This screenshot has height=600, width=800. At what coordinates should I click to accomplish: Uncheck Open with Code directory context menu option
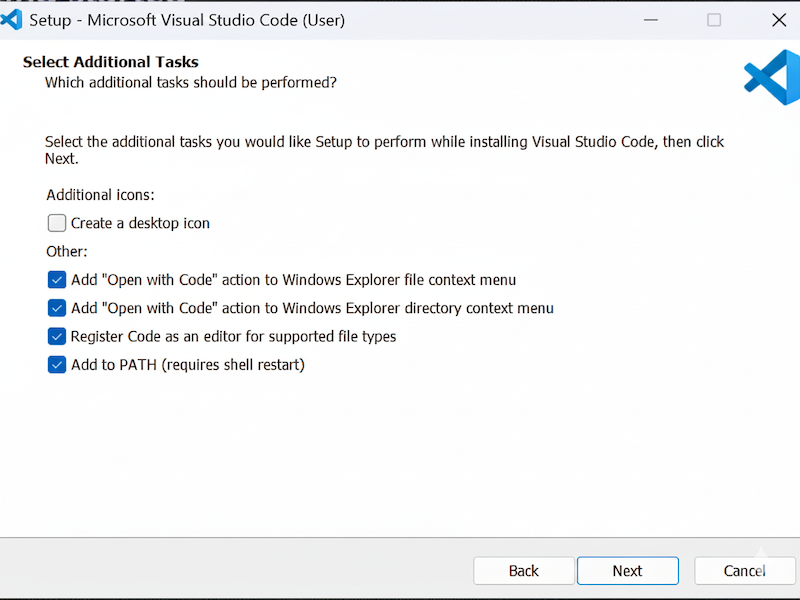coord(57,308)
